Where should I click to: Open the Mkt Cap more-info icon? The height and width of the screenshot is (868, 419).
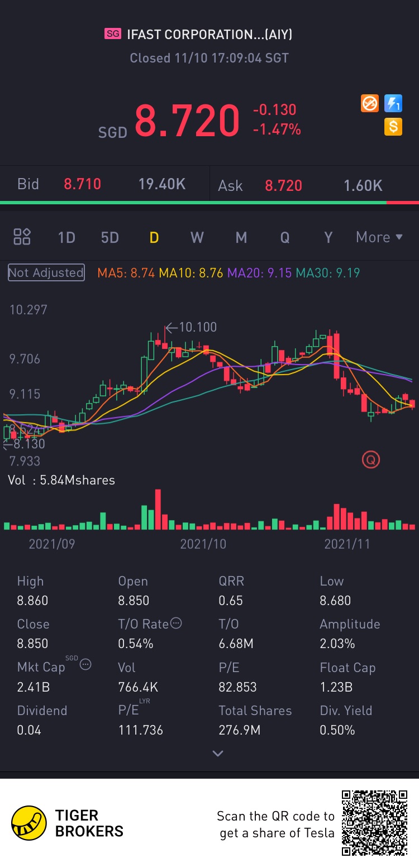coord(85,664)
